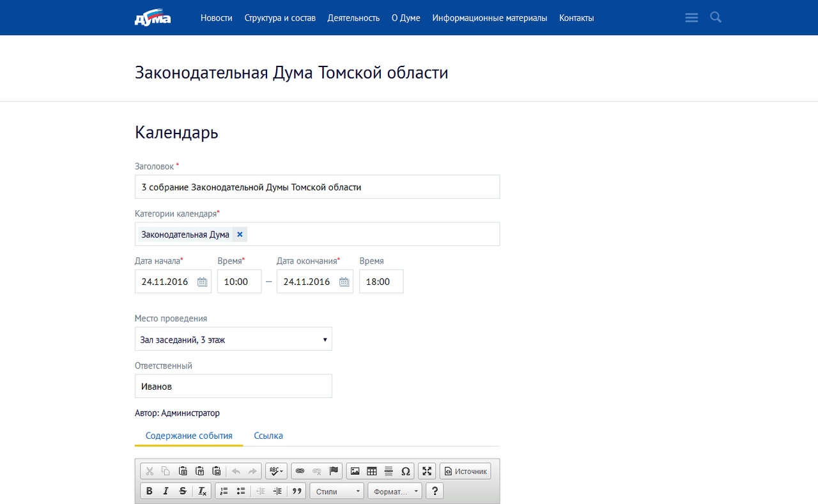
Task: Click the Источник source button
Action: click(x=465, y=471)
